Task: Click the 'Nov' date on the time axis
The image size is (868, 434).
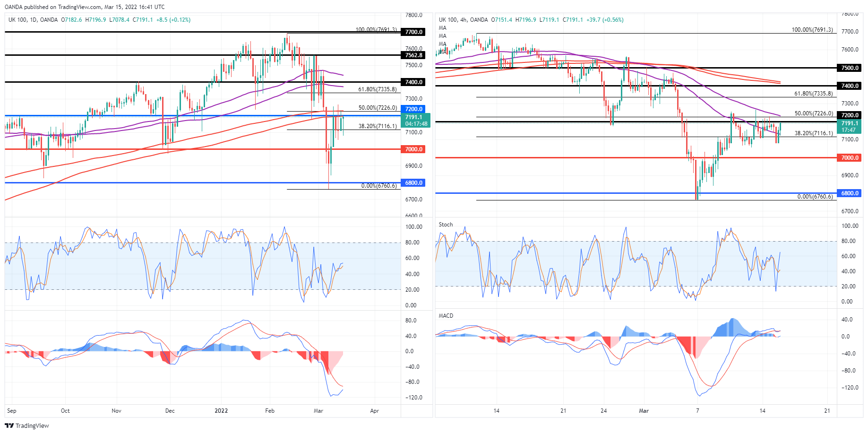Action: 116,411
